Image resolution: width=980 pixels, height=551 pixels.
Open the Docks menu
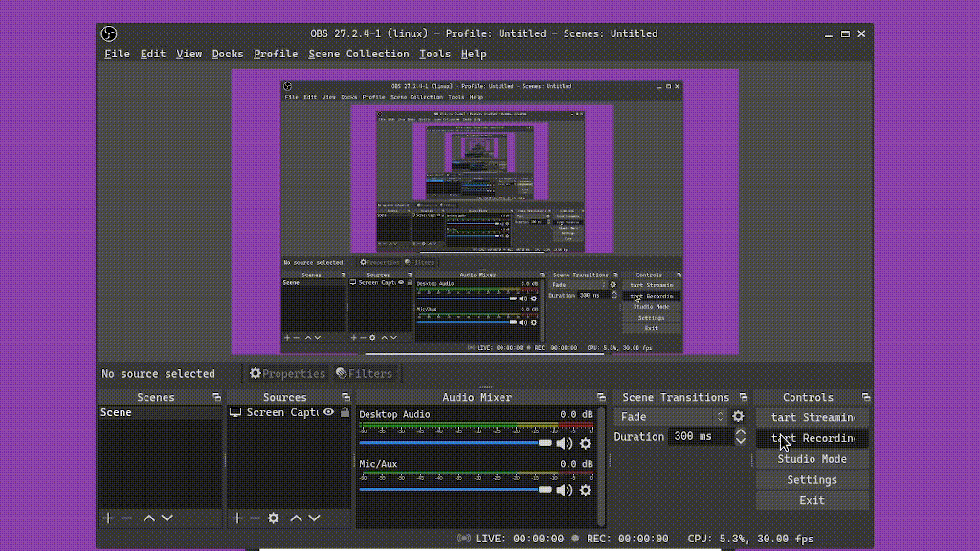(228, 54)
